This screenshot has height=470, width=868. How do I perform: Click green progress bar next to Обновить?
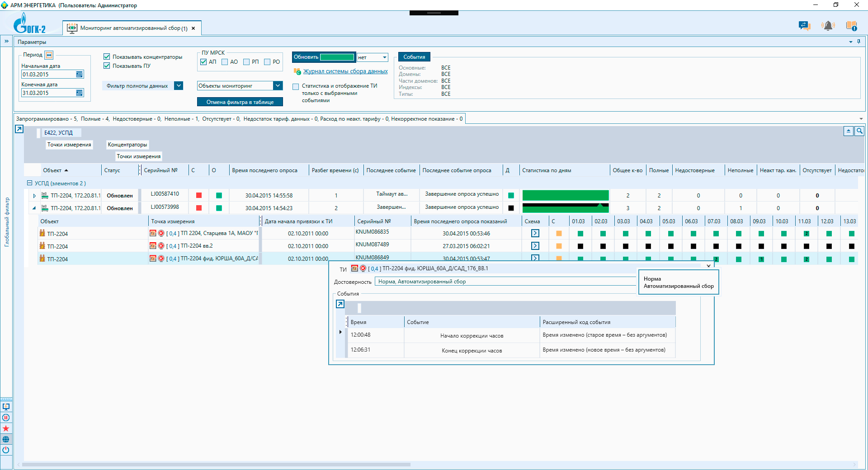point(337,57)
